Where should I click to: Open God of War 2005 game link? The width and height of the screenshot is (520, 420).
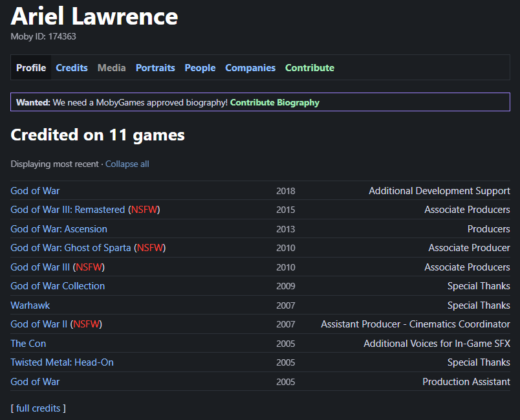(x=35, y=382)
